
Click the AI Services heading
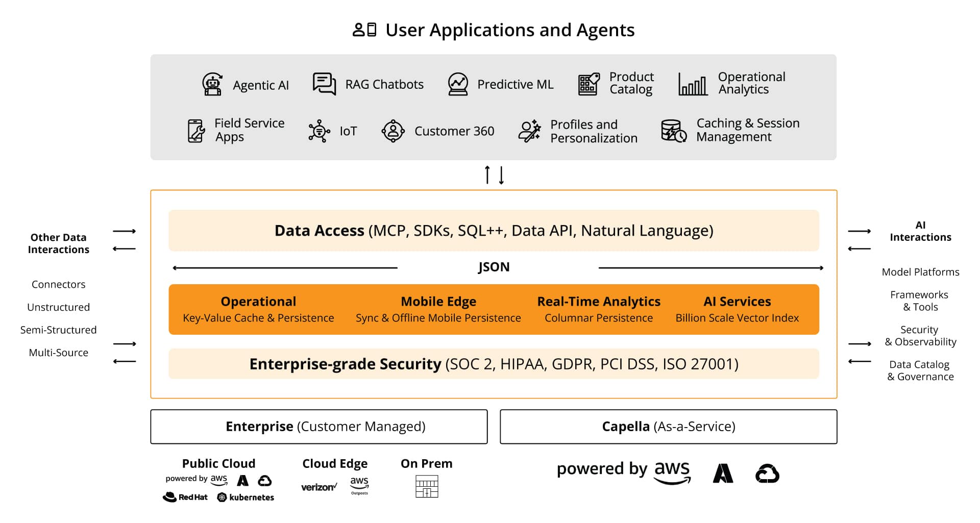737,302
